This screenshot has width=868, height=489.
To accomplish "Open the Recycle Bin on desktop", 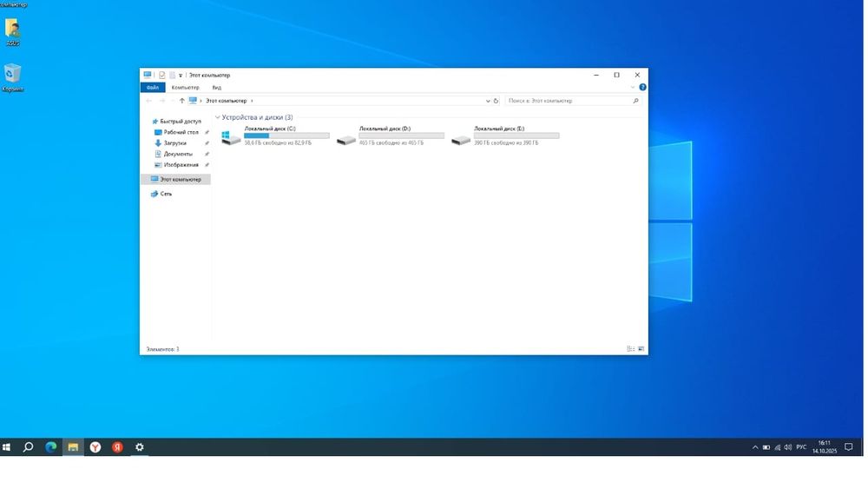I will 13,77.
